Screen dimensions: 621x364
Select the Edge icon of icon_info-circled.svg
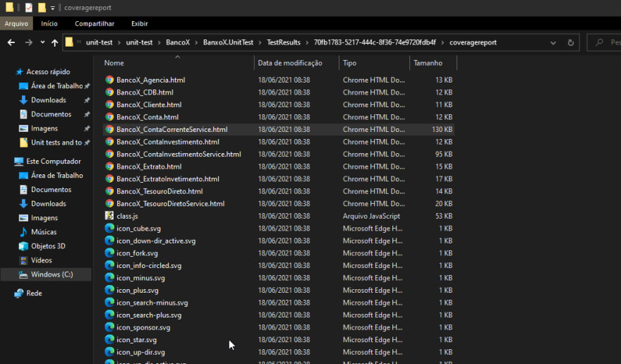pos(109,265)
